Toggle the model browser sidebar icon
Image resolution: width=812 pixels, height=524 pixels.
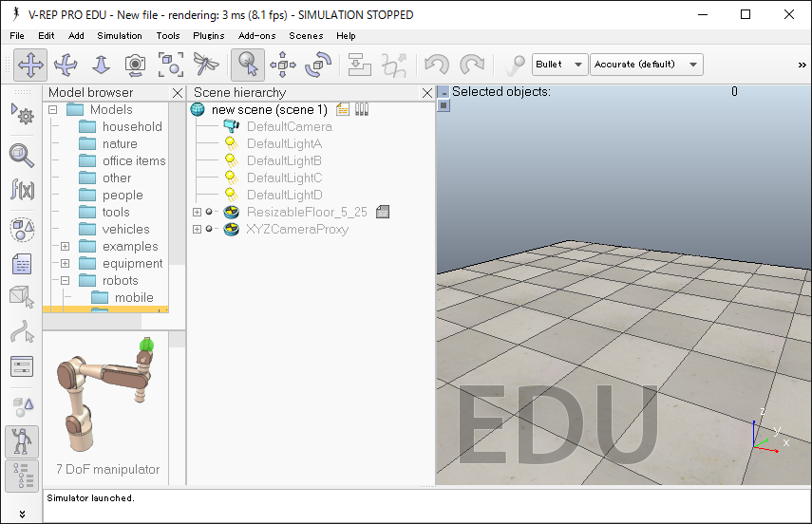tap(22, 441)
